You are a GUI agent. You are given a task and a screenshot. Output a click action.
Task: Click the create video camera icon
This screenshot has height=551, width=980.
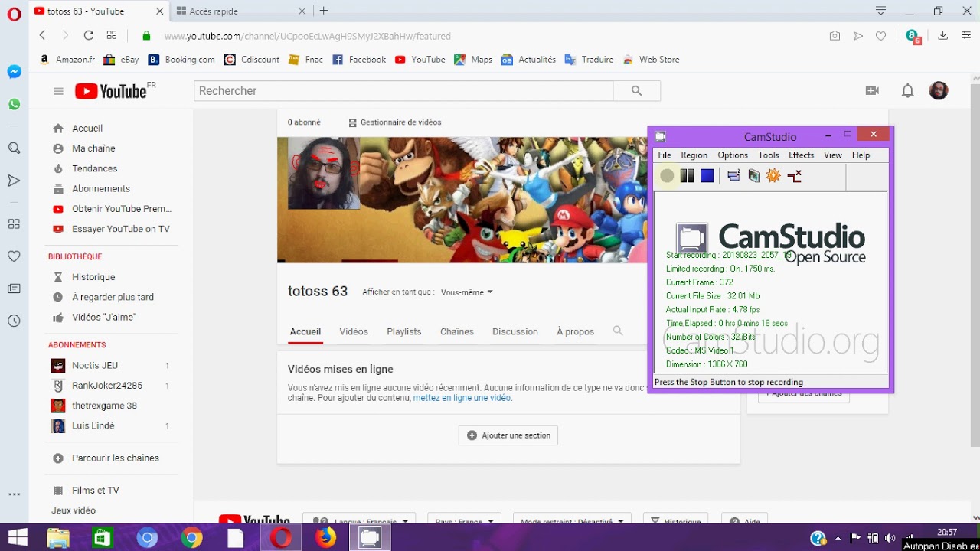872,90
